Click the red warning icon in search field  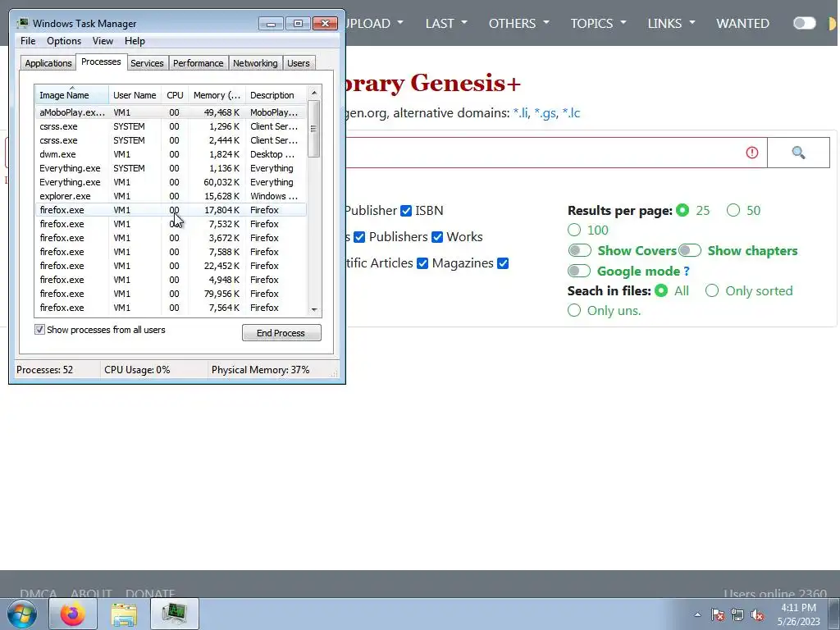752,153
